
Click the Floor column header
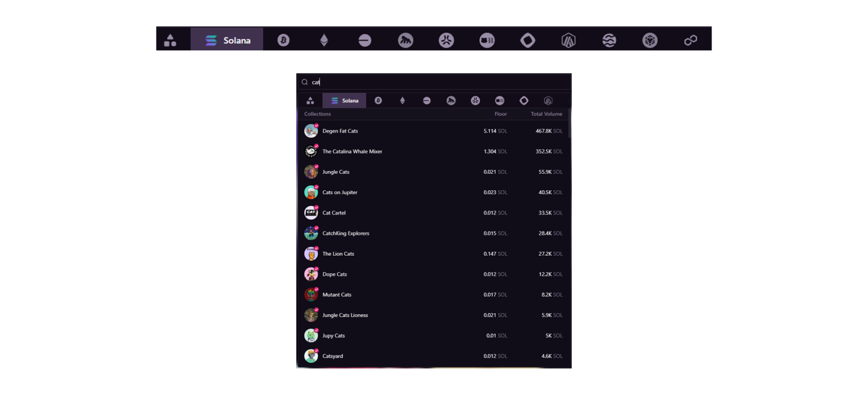[501, 114]
